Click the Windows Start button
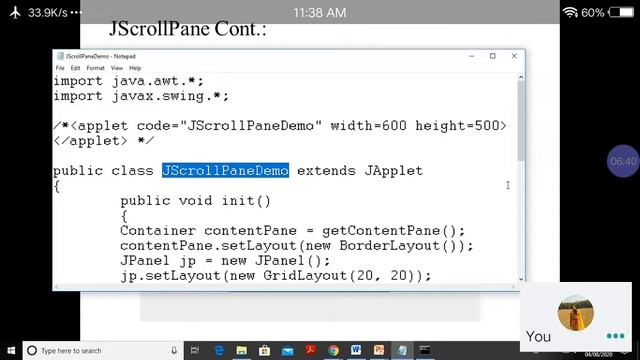The height and width of the screenshot is (360, 640). (x=11, y=351)
